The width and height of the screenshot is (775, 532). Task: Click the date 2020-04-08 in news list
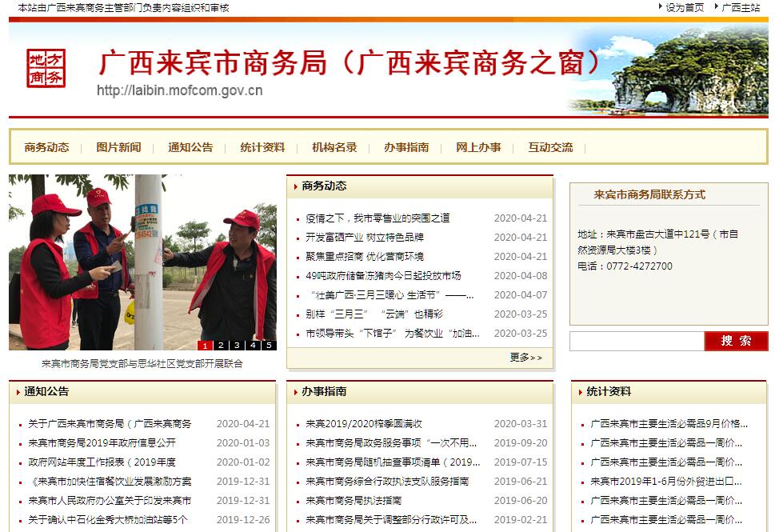coord(521,275)
